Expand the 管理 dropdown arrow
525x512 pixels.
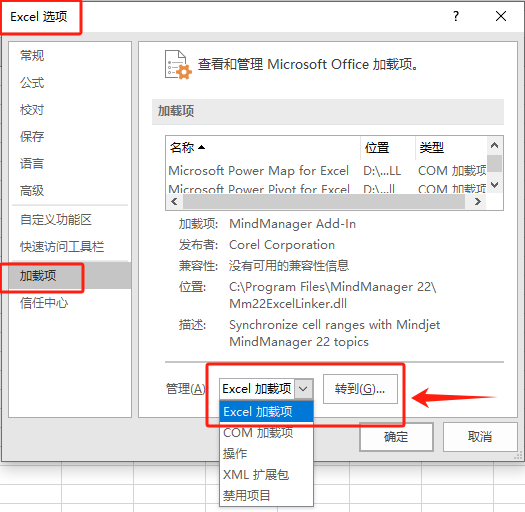303,389
